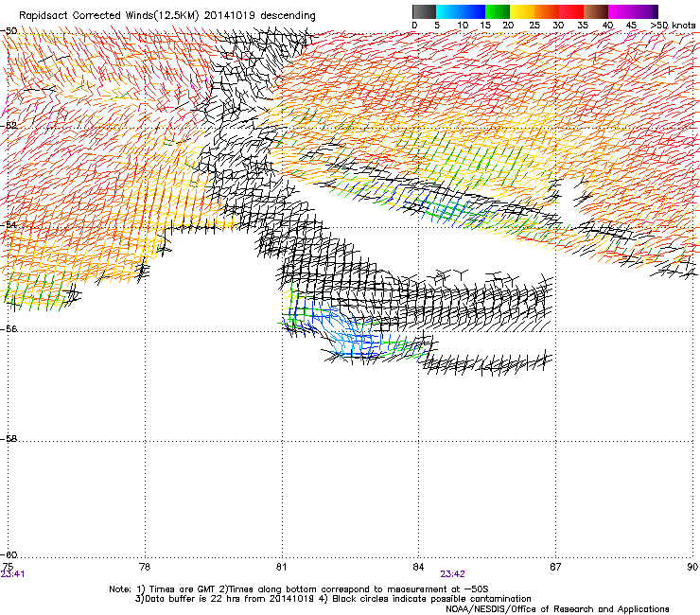Screen dimensions: 700x615
Task: Click the latitude label '-60'
Action: [x=9, y=555]
